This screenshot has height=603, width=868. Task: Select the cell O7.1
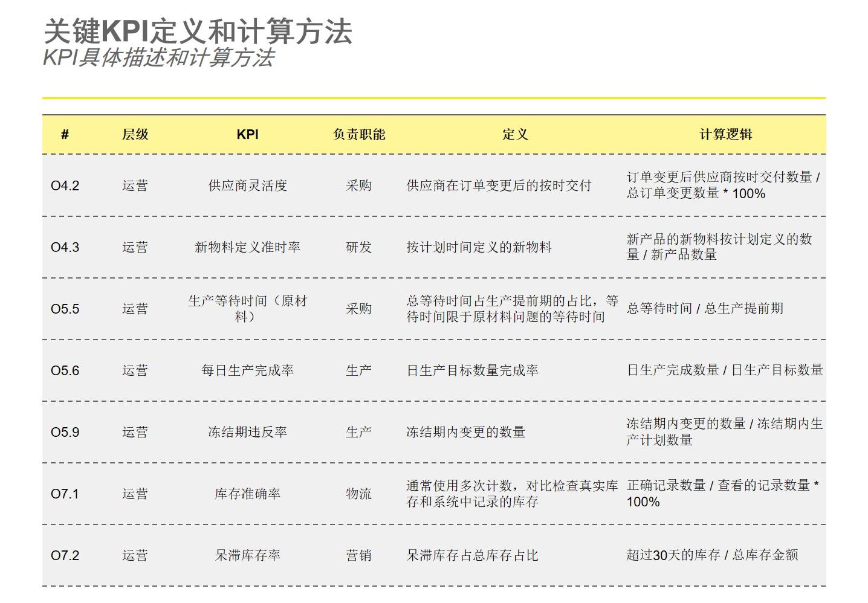point(65,494)
